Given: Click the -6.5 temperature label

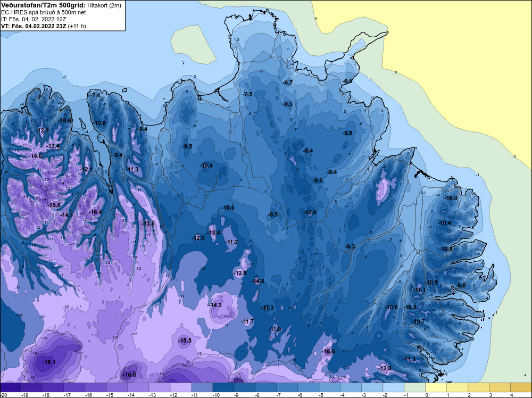Looking at the screenshot, I should pos(348,81).
